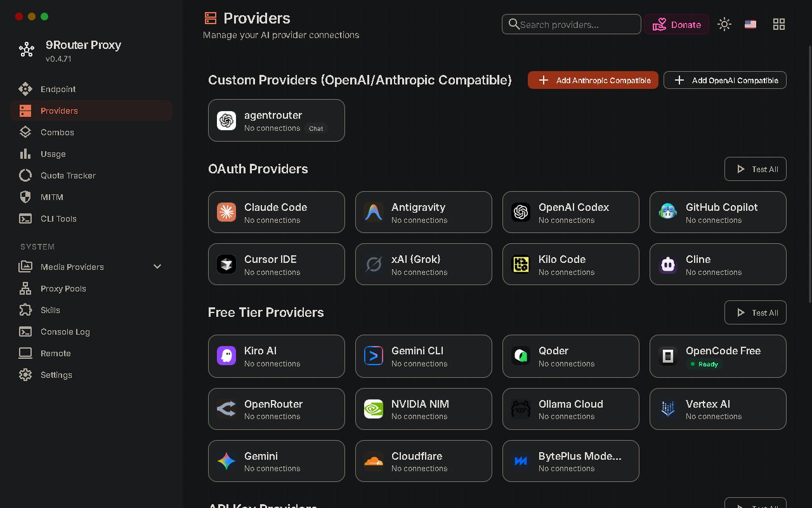Viewport: 812px width, 508px height.
Task: Click the Proxy Pools network icon
Action: coord(25,288)
